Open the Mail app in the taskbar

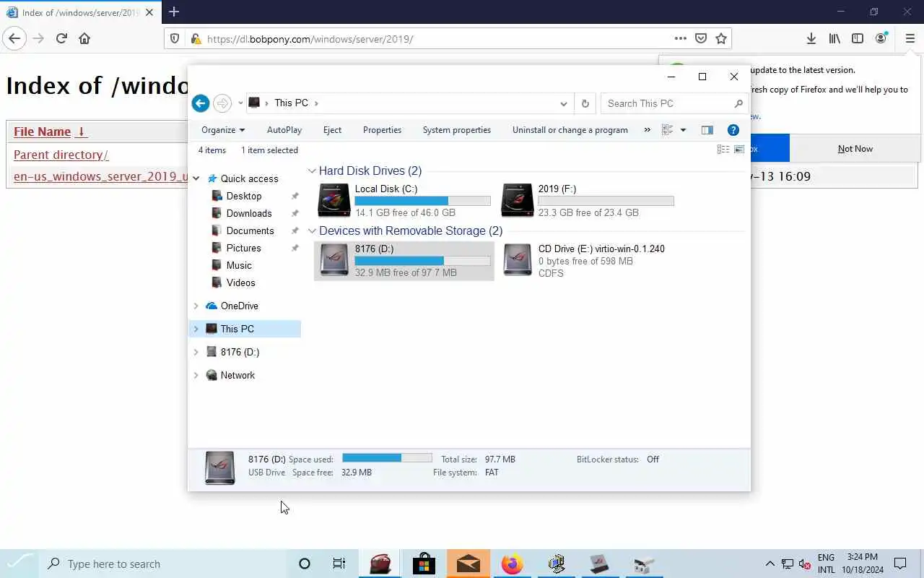tap(468, 564)
